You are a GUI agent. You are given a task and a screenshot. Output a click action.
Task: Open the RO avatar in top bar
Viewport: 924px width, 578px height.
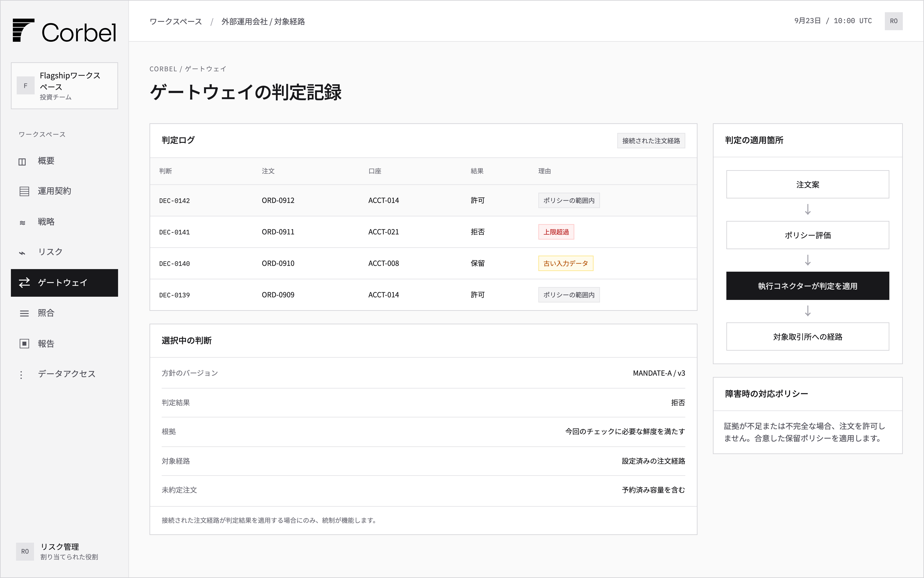893,21
